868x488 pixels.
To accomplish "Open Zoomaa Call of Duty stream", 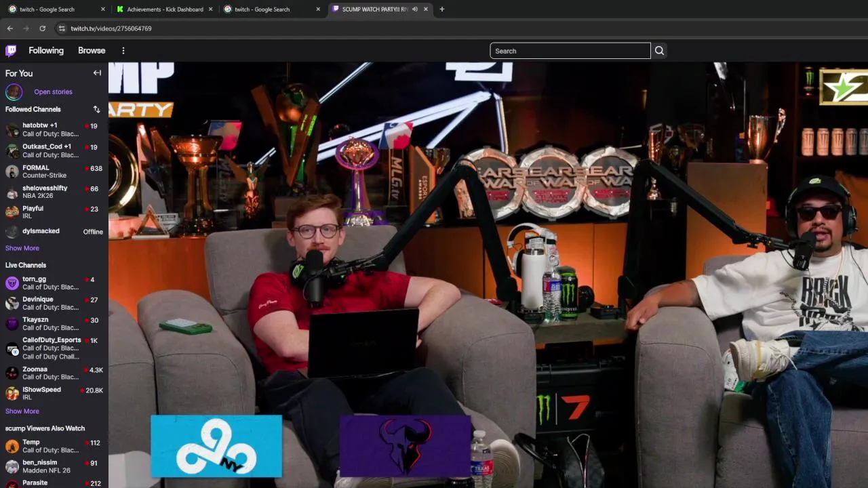I will click(x=54, y=373).
